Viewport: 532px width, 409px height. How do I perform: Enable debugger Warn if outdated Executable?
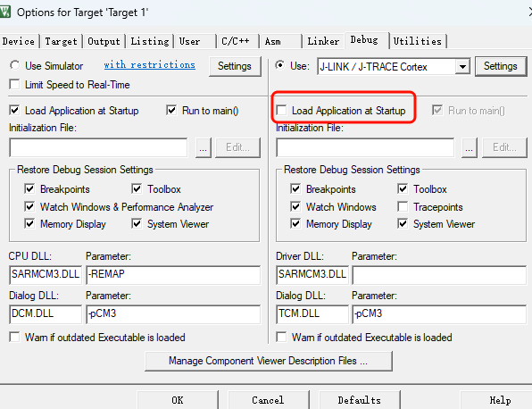coord(281,337)
